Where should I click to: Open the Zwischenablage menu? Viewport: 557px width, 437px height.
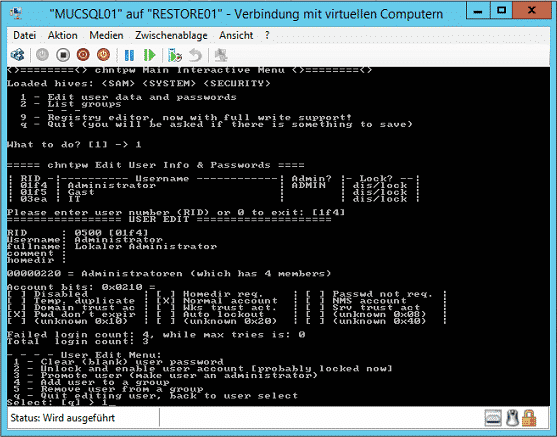171,36
